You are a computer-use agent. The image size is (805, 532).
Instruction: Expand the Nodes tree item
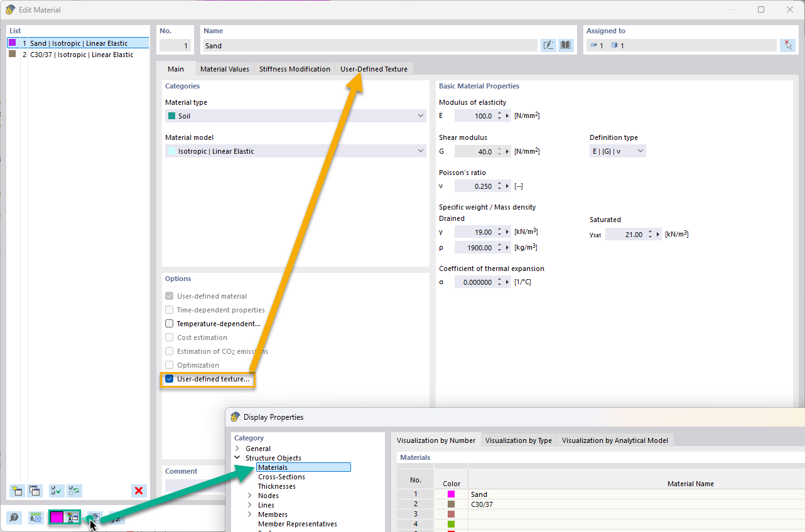251,496
